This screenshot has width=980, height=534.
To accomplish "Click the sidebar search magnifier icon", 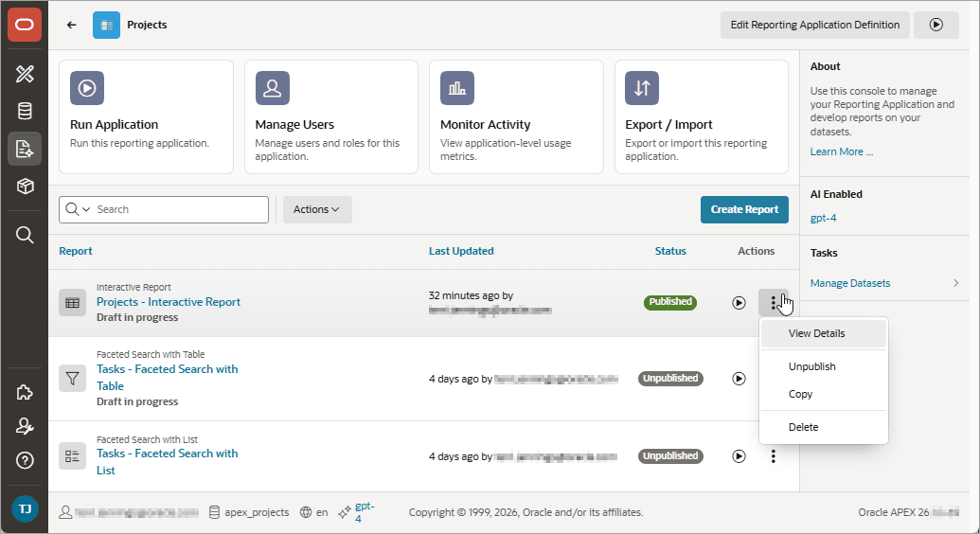I will click(25, 235).
